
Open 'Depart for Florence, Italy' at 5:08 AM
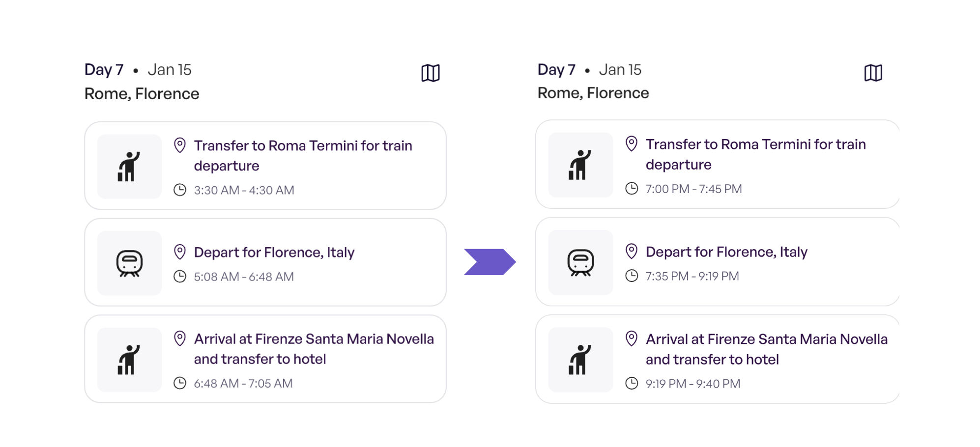(274, 252)
